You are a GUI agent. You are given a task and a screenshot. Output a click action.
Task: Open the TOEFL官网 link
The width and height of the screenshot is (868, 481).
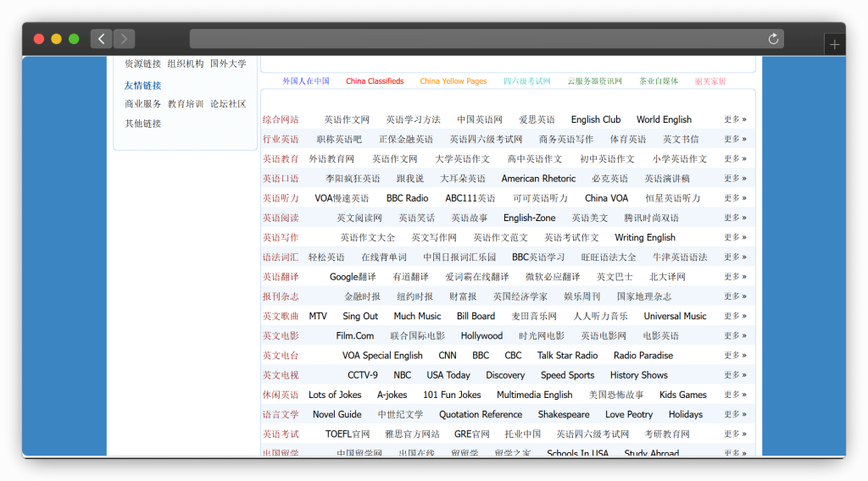[348, 434]
